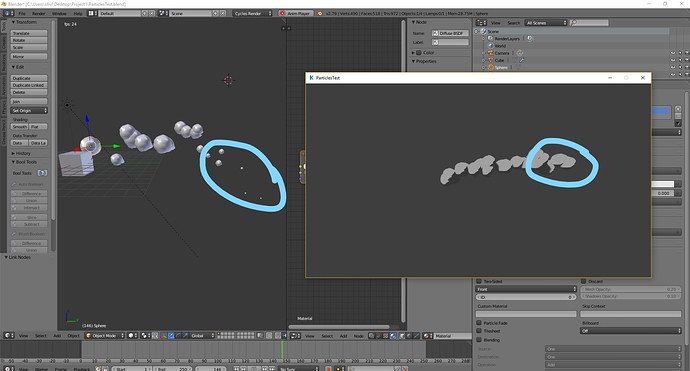Click the outliner search field
The width and height of the screenshot is (690, 371).
click(589, 22)
